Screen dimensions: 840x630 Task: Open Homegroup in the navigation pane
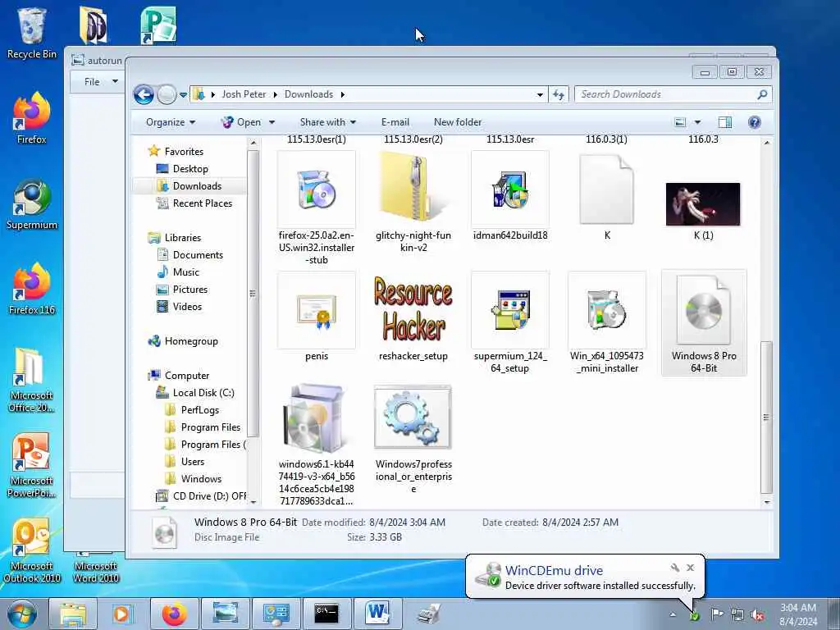(190, 341)
